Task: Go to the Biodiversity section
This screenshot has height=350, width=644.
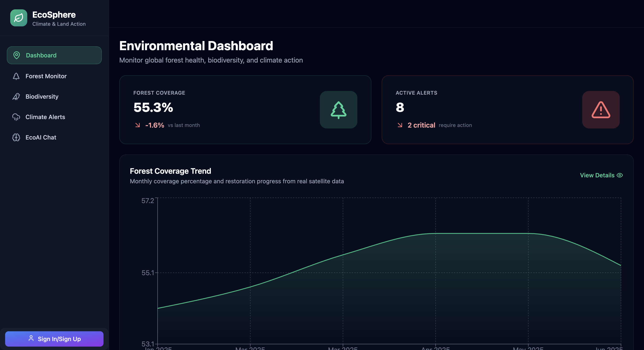Action: [x=42, y=97]
